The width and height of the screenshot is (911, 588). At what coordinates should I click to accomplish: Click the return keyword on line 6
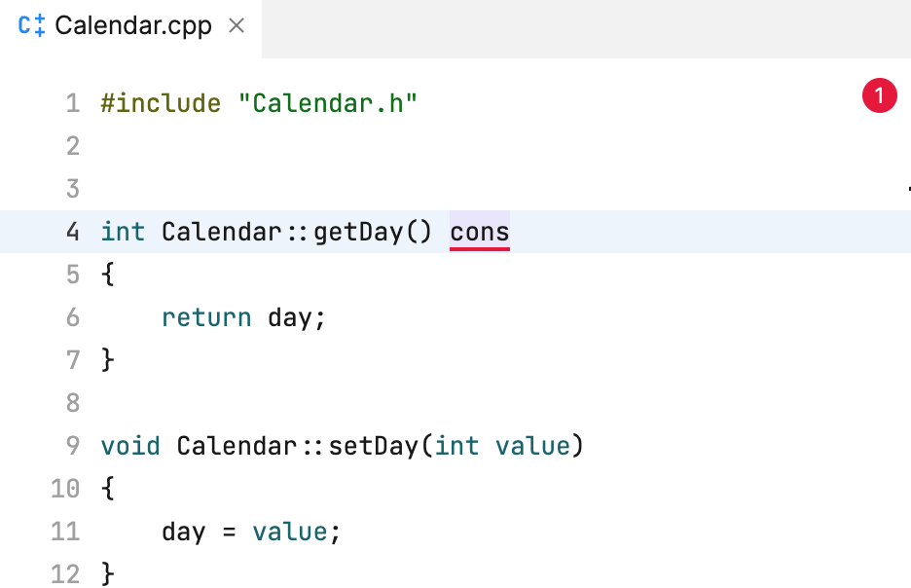click(x=206, y=317)
